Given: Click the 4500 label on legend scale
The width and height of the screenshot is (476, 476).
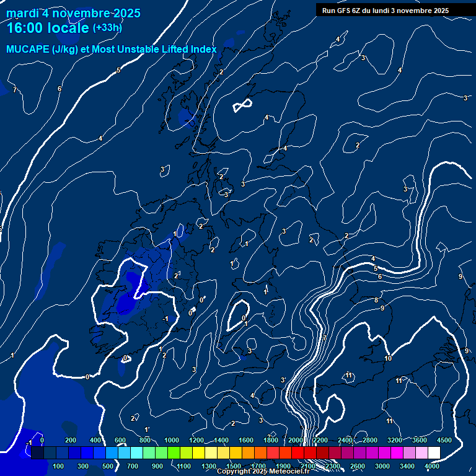Looking at the screenshot, I should 444,440.
